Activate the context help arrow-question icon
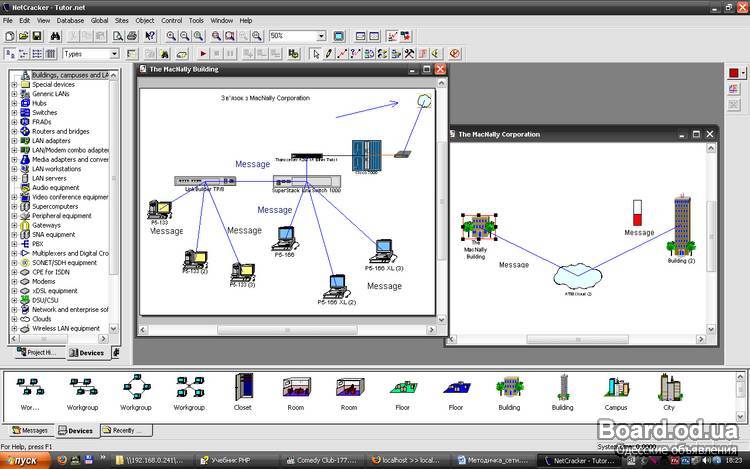Image resolution: width=750 pixels, height=469 pixels. click(x=150, y=36)
